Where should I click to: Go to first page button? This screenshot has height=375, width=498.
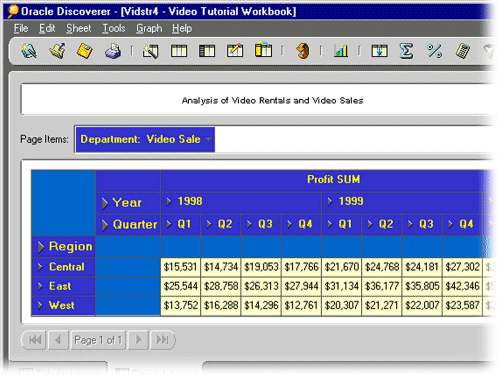tap(34, 340)
